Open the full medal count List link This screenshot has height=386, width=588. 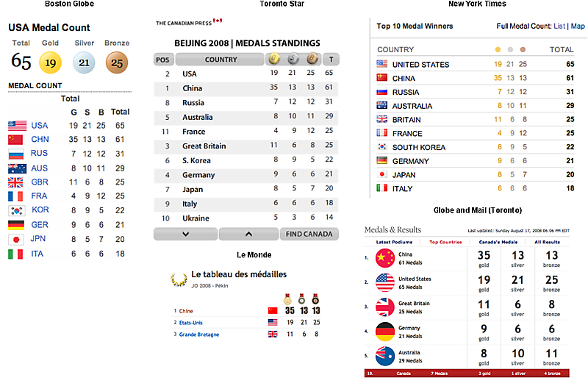559,26
